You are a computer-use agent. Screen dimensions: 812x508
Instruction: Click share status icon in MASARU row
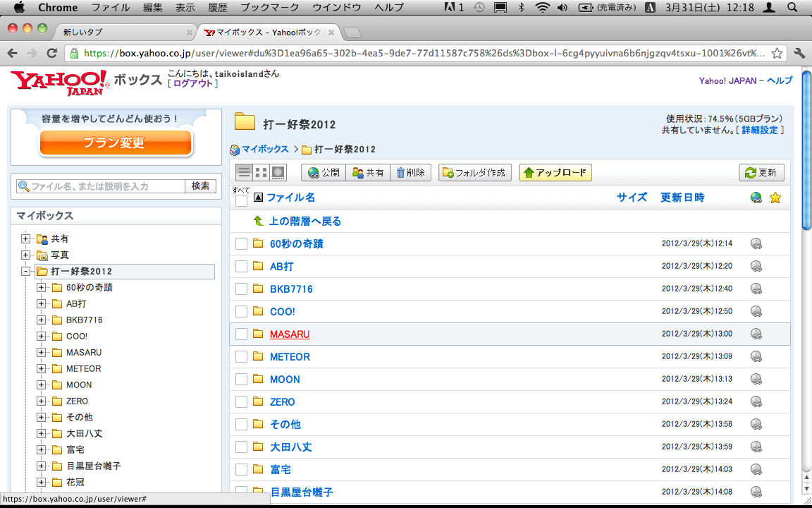click(756, 334)
